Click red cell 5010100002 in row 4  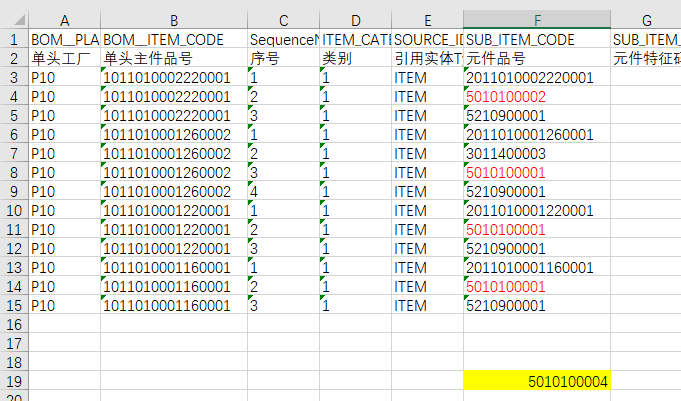(x=537, y=96)
